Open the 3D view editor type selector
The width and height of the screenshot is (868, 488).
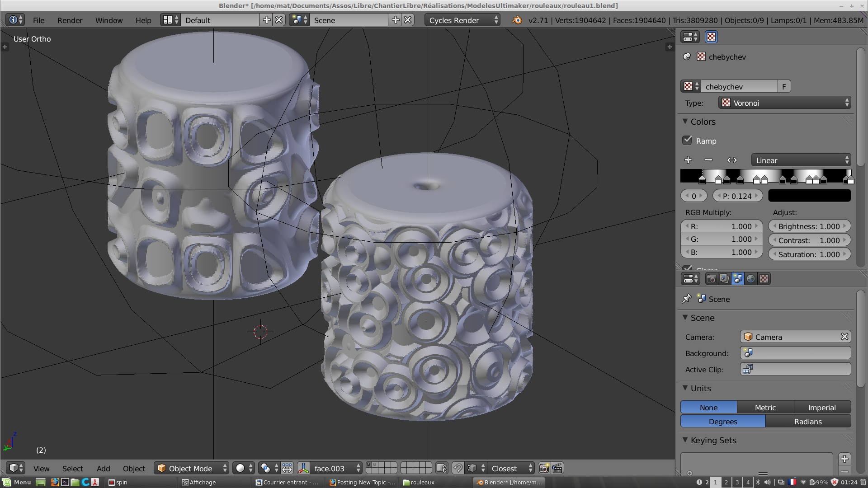(x=16, y=468)
